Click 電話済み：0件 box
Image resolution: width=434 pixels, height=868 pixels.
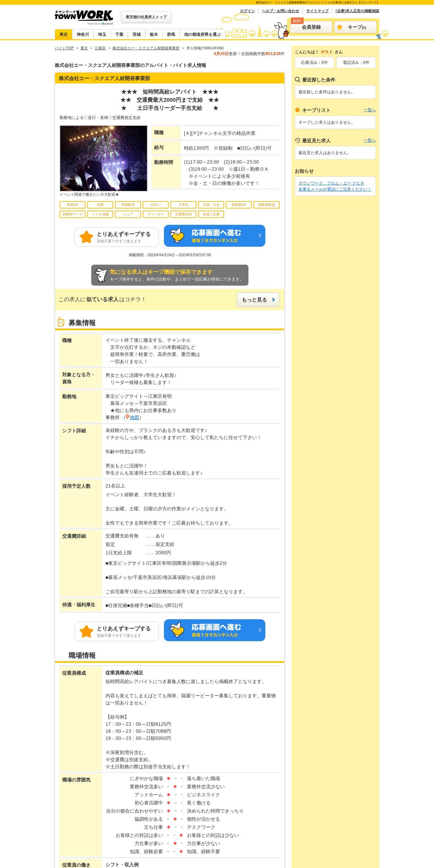click(356, 63)
